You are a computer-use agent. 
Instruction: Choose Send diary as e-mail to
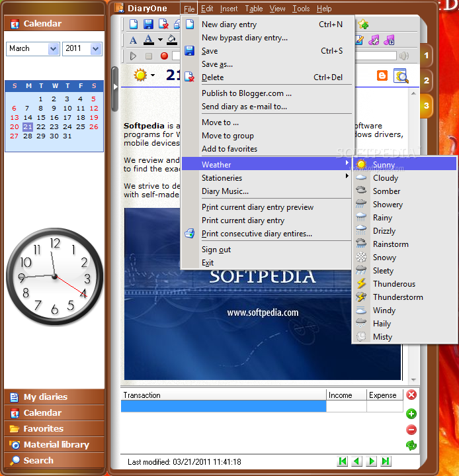267,107
